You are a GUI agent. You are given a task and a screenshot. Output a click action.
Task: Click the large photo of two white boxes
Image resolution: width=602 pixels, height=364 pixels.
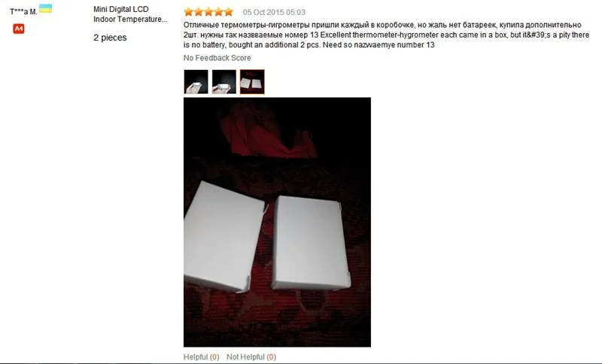pyautogui.click(x=277, y=222)
